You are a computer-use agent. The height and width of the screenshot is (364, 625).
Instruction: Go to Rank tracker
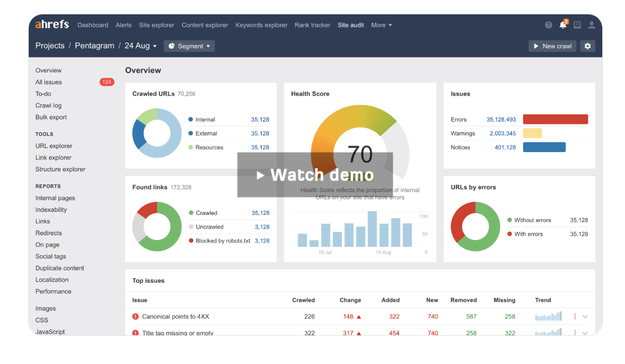tap(313, 25)
